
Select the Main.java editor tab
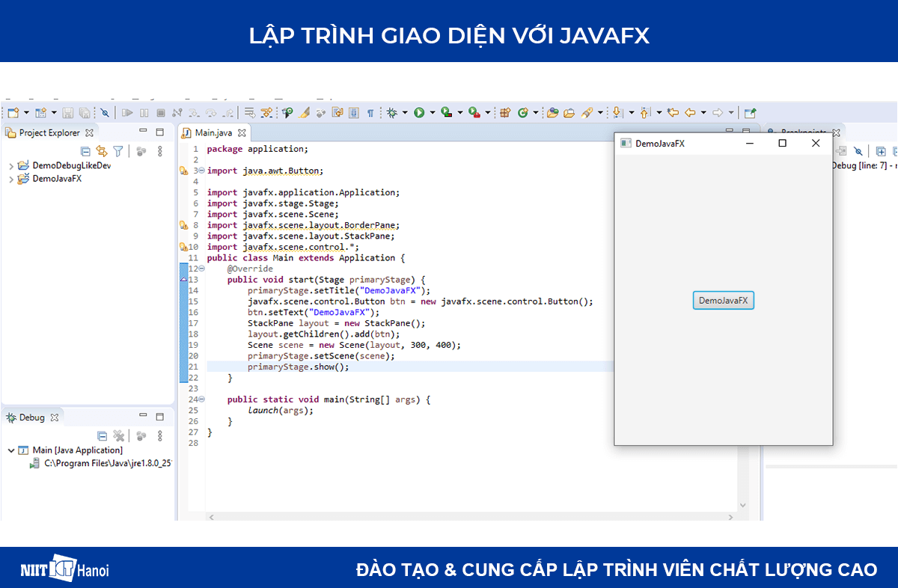[x=213, y=132]
